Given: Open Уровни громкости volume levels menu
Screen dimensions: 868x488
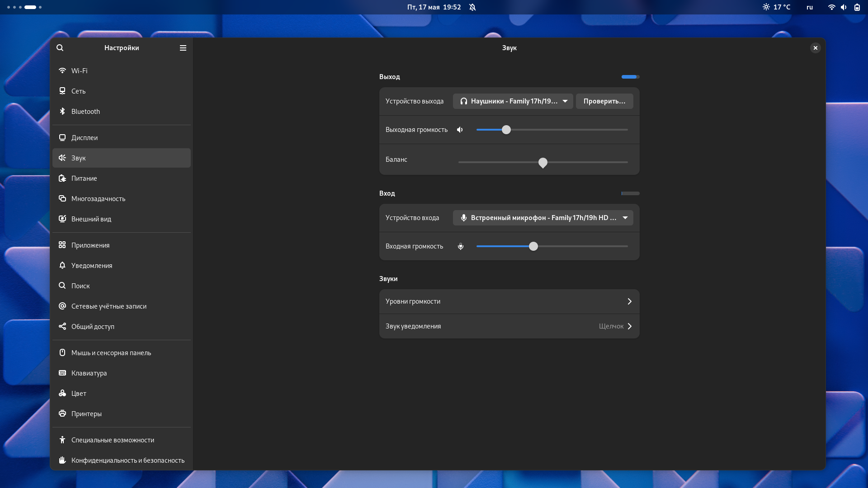Looking at the screenshot, I should (x=509, y=301).
